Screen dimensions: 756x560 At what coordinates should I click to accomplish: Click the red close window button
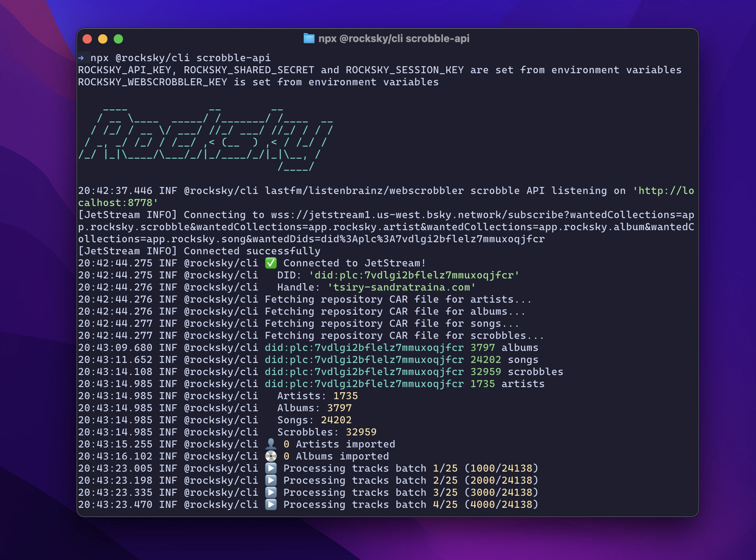pyautogui.click(x=87, y=39)
